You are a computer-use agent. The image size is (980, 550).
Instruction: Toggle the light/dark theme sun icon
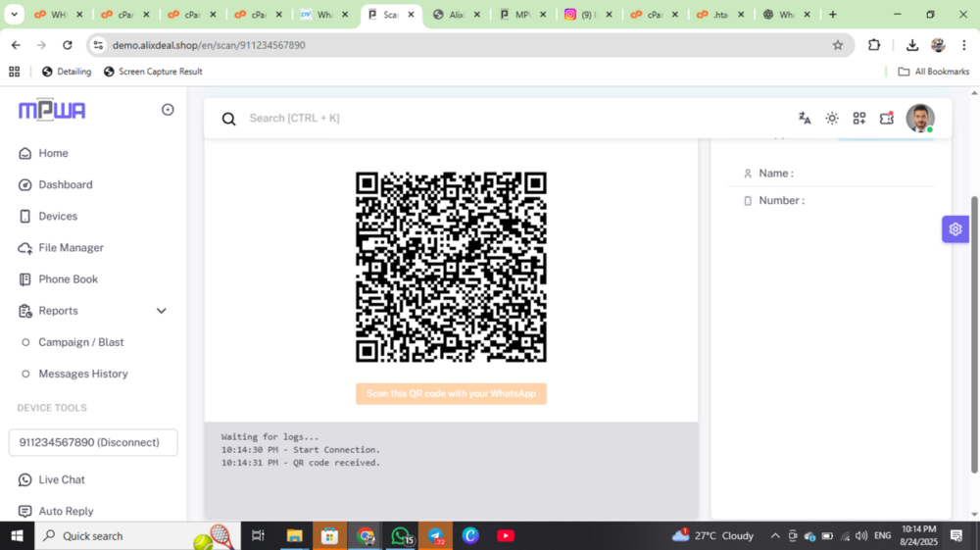click(x=832, y=118)
